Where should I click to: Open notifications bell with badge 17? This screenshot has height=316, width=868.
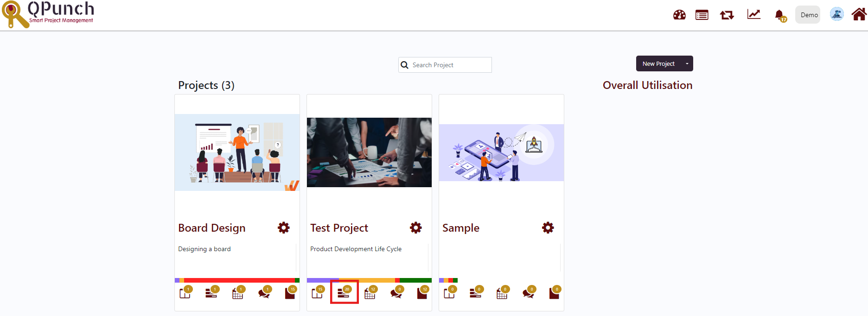780,15
